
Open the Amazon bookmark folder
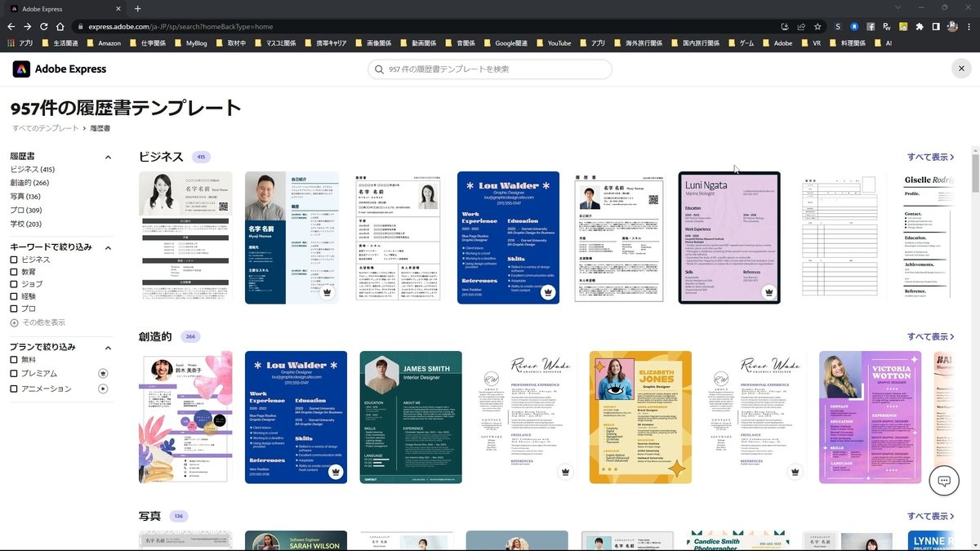[x=102, y=43]
